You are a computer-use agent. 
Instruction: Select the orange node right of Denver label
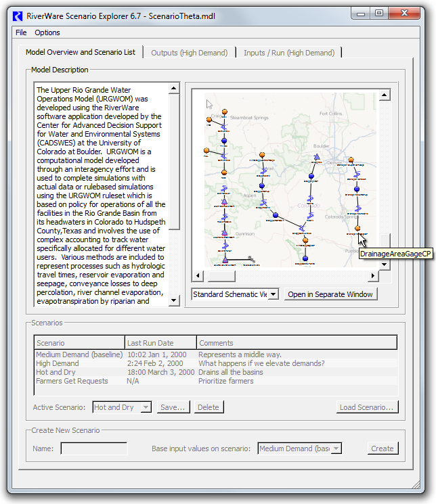pyautogui.click(x=351, y=160)
